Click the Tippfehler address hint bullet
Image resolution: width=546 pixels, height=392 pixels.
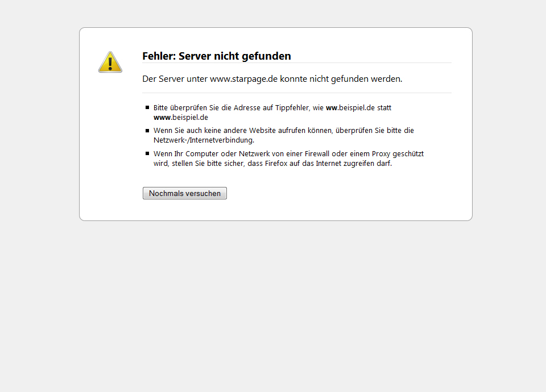[x=272, y=112]
